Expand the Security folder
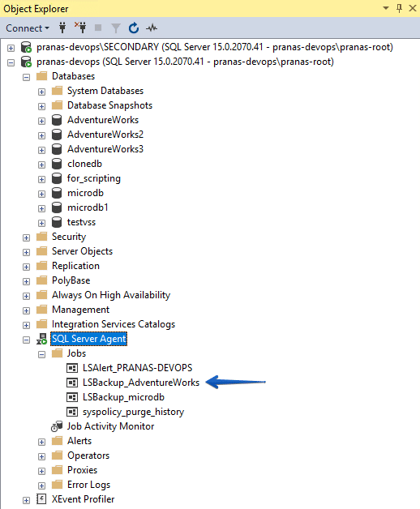Screen dimensions: 420x509 click(26, 238)
